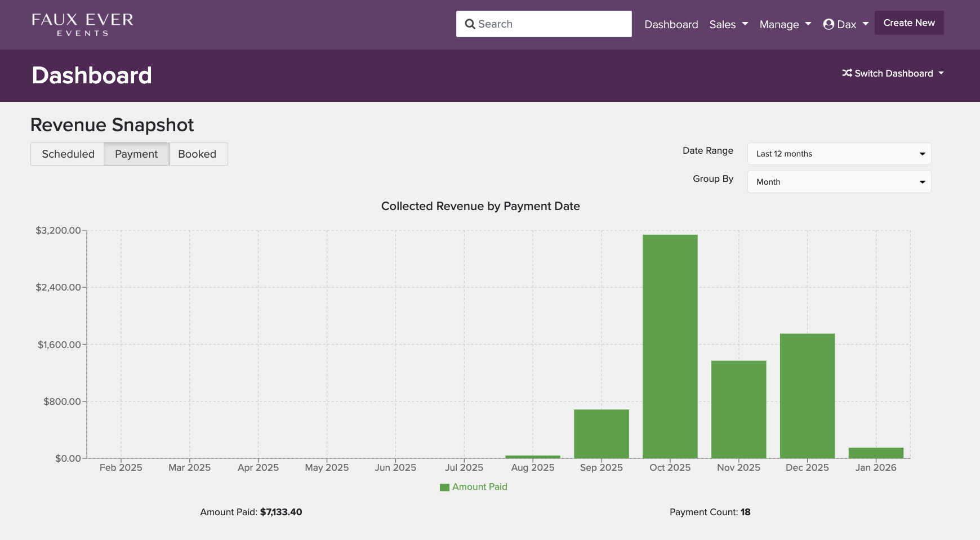This screenshot has width=980, height=540.
Task: Select the Booked revenue view
Action: tap(198, 154)
